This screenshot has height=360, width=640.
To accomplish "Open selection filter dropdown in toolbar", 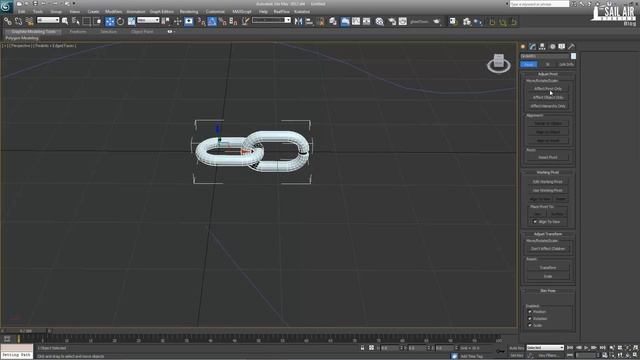I will click(48, 20).
